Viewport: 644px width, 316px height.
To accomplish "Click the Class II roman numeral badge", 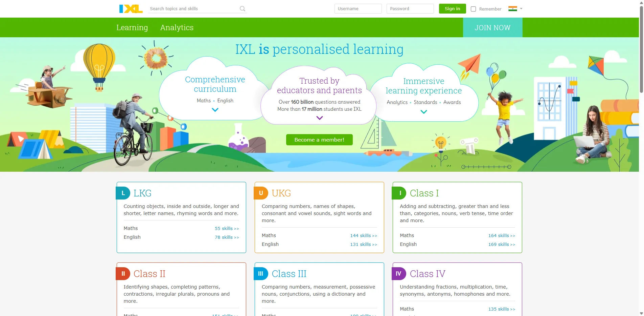I will point(124,274).
